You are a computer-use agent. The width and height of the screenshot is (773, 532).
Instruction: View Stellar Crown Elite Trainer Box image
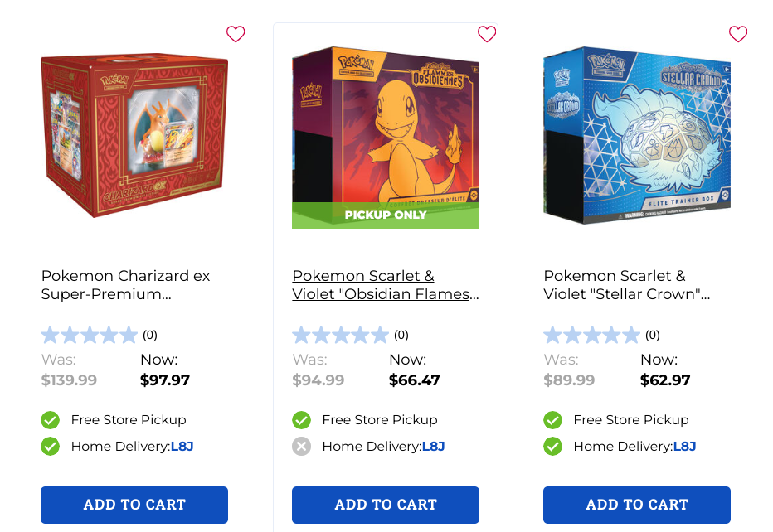tap(637, 135)
